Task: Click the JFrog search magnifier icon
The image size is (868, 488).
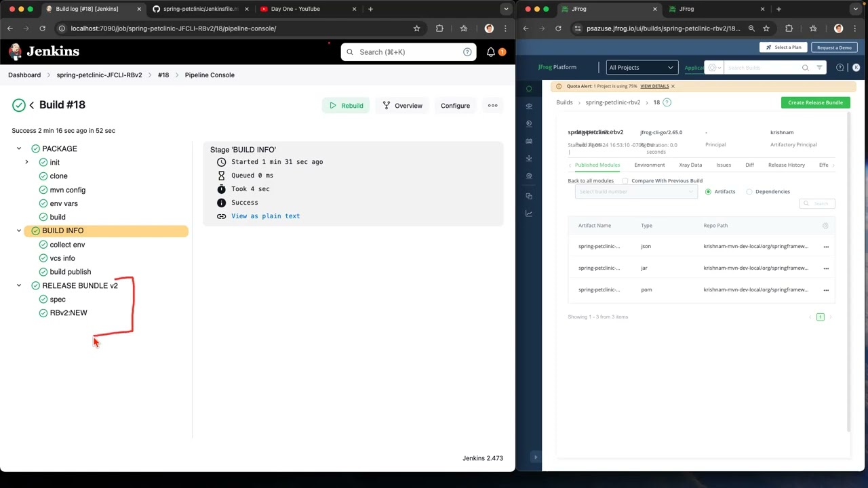Action: tap(805, 68)
